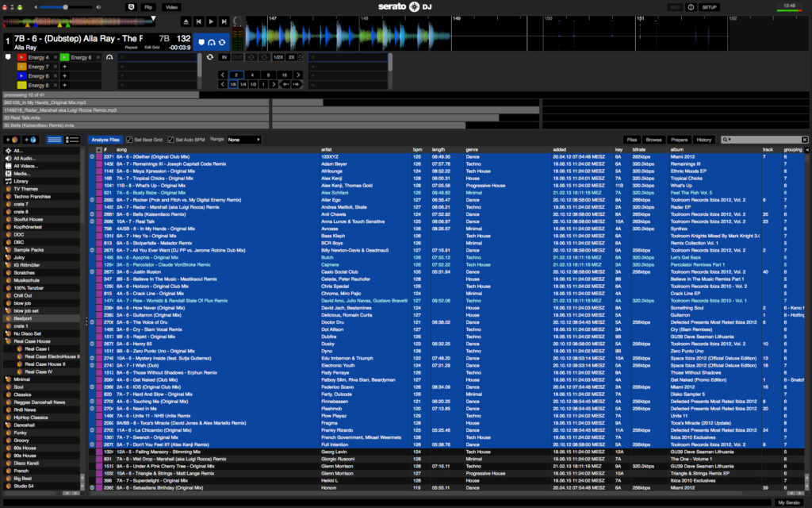Select the 2-beat auto loop
The height and width of the screenshot is (508, 812).
(236, 75)
